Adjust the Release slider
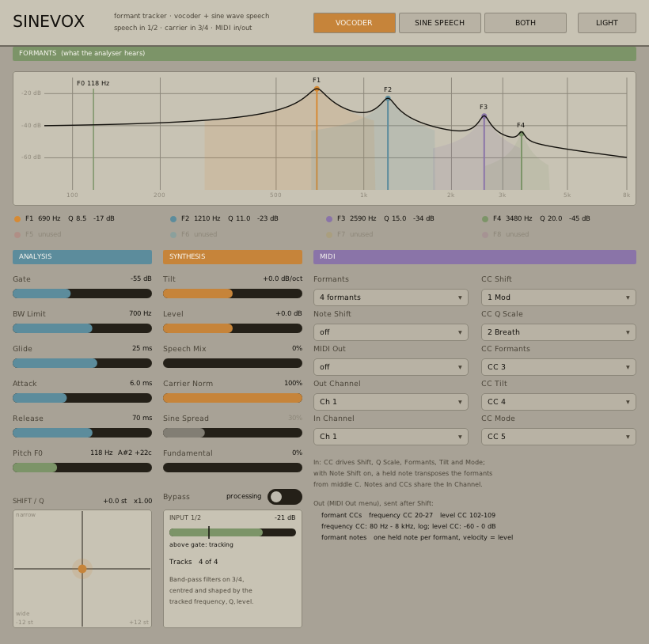This screenshot has width=649, height=644. click(82, 433)
